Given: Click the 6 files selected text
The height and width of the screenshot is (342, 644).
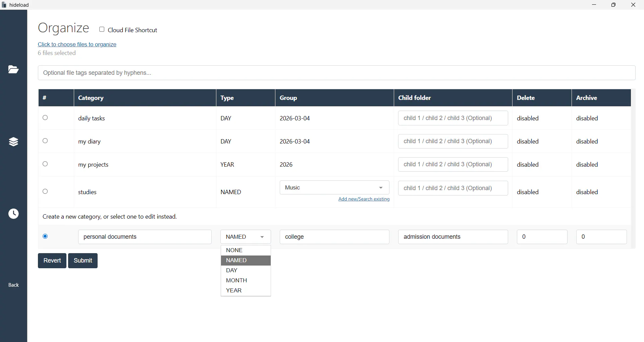Looking at the screenshot, I should pyautogui.click(x=57, y=53).
